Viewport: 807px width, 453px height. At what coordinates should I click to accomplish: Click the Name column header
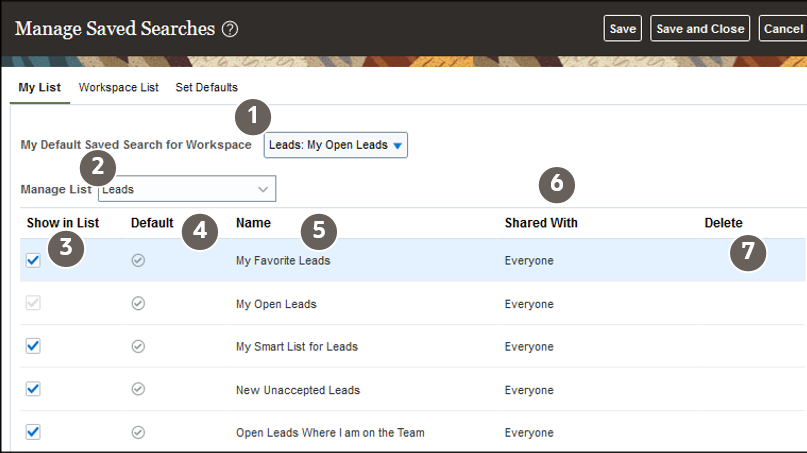tap(253, 223)
